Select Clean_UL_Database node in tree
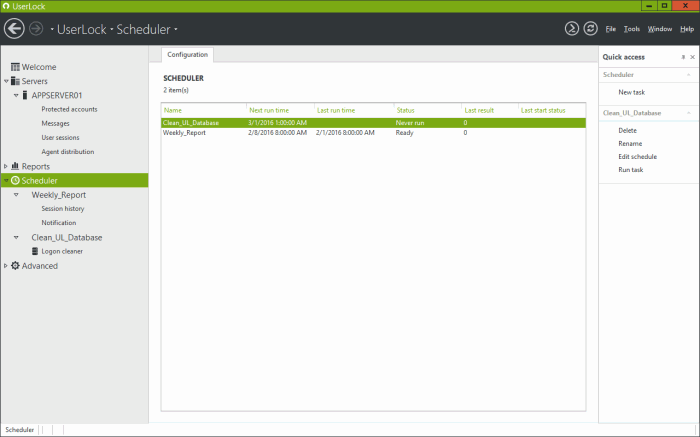The height and width of the screenshot is (437, 700). [67, 237]
